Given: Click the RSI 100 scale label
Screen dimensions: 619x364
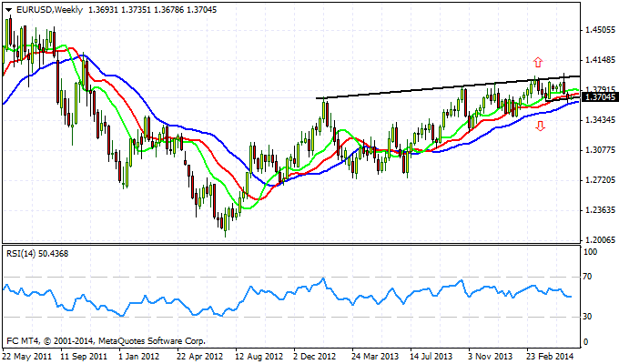Looking at the screenshot, I should [590, 252].
